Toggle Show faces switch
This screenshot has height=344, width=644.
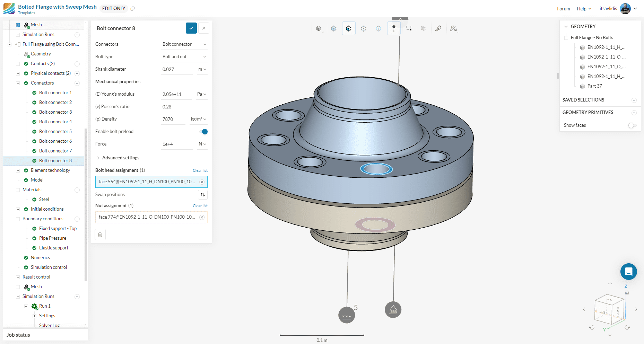(x=632, y=125)
